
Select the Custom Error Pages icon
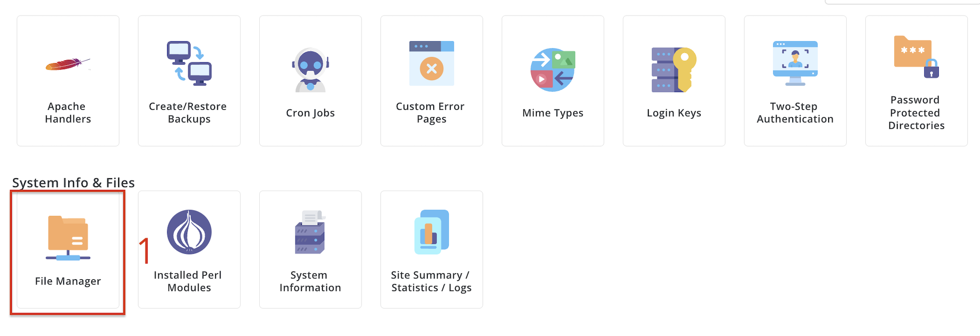[432, 64]
